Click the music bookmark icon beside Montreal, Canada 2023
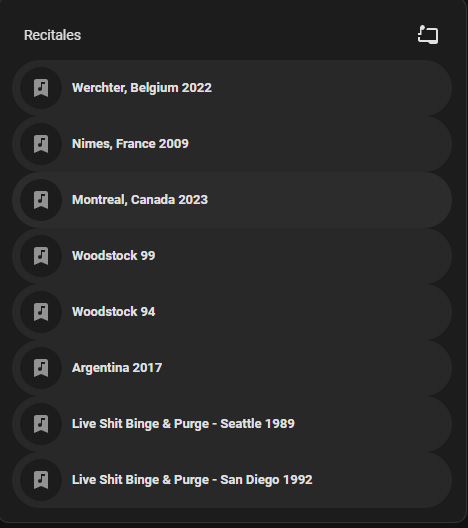The height and width of the screenshot is (528, 468). pyautogui.click(x=41, y=200)
